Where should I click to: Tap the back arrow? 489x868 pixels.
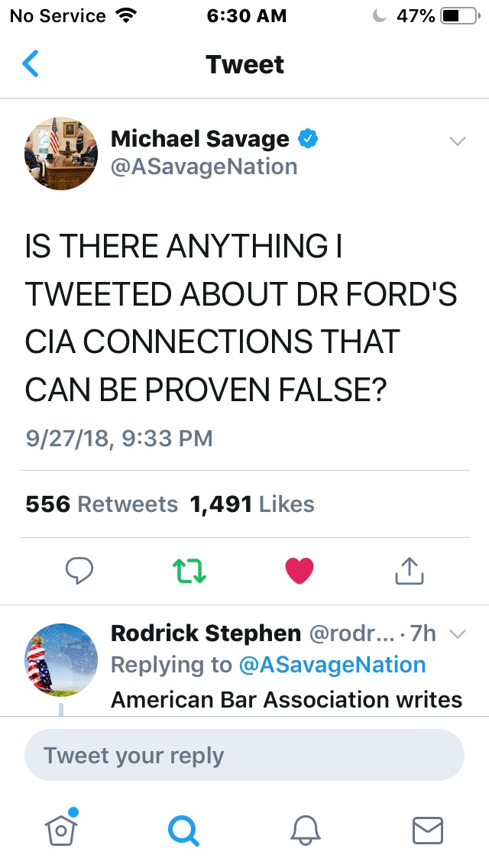click(x=31, y=64)
